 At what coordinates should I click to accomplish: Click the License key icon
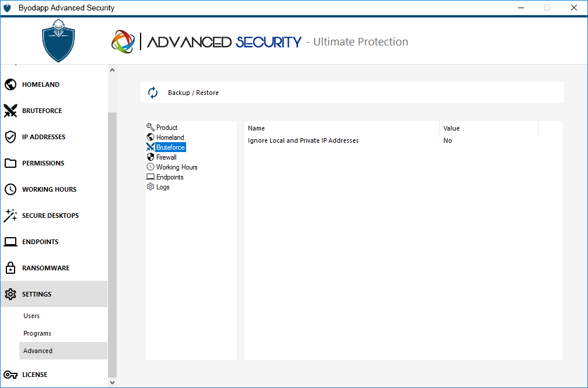10,375
